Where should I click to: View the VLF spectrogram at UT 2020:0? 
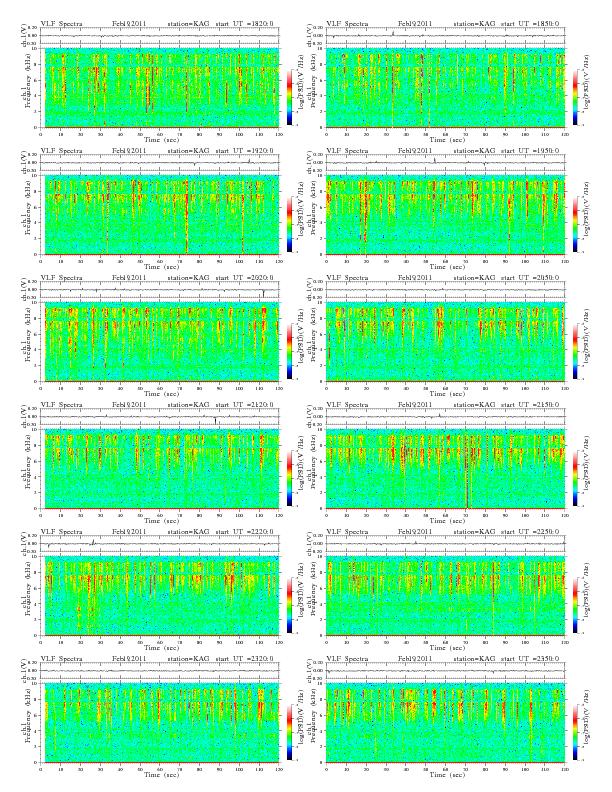click(160, 342)
